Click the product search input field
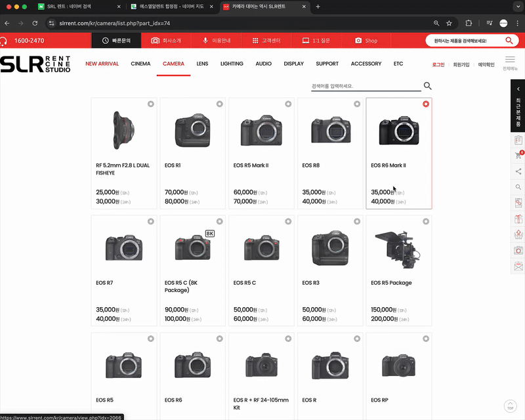 click(366, 86)
